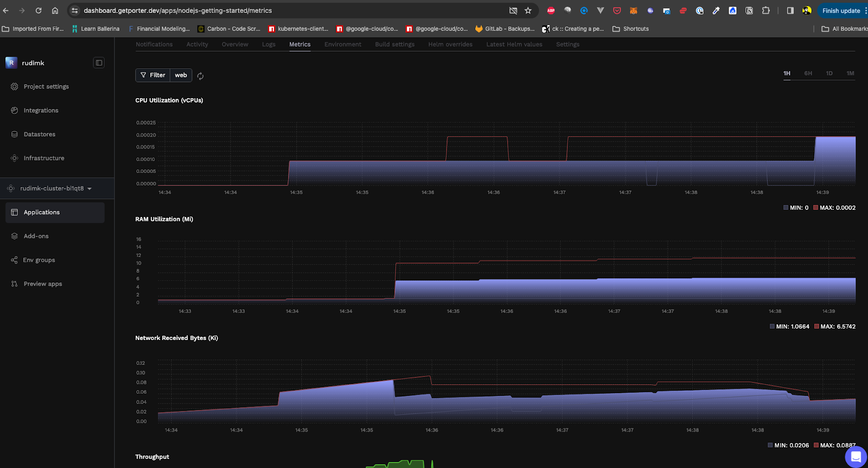Click the RAM chart MAX legend swatch
The width and height of the screenshot is (868, 468).
coord(816,326)
